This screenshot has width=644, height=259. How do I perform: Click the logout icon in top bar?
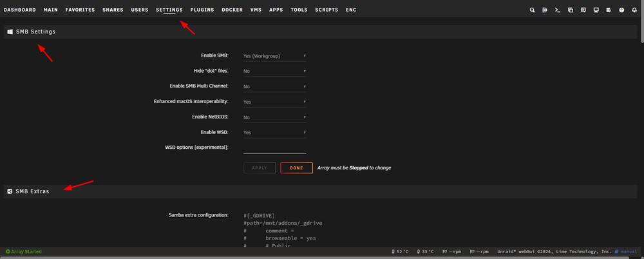coord(545,10)
